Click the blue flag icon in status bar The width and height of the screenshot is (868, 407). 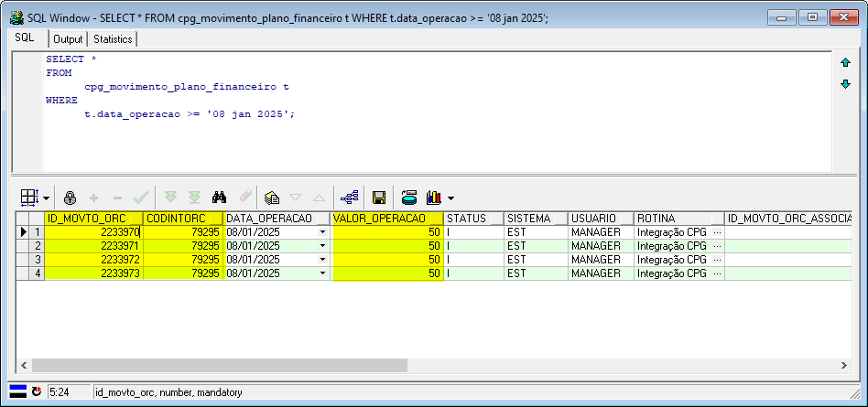click(18, 391)
